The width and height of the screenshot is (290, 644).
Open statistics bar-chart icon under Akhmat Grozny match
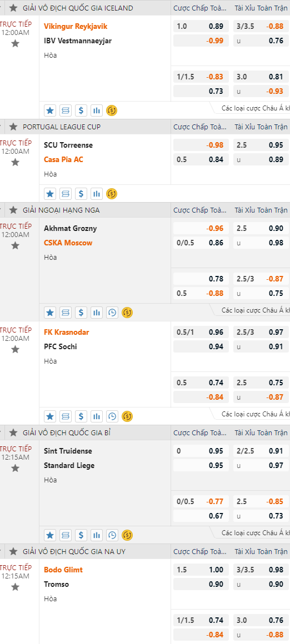pyautogui.click(x=97, y=313)
